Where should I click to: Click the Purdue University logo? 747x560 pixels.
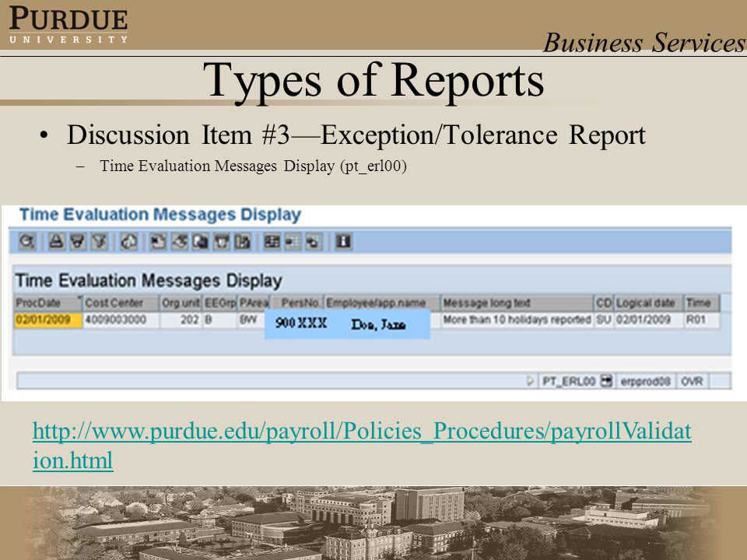[68, 25]
